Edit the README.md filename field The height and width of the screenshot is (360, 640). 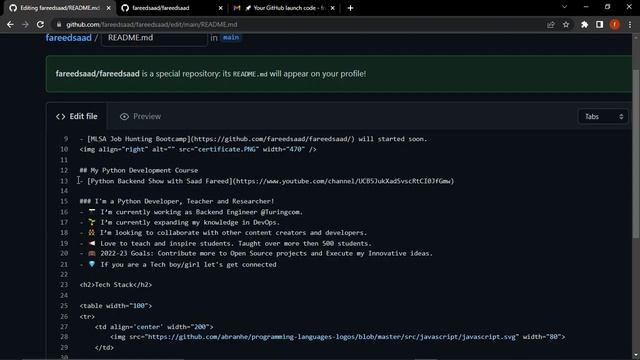coord(154,38)
